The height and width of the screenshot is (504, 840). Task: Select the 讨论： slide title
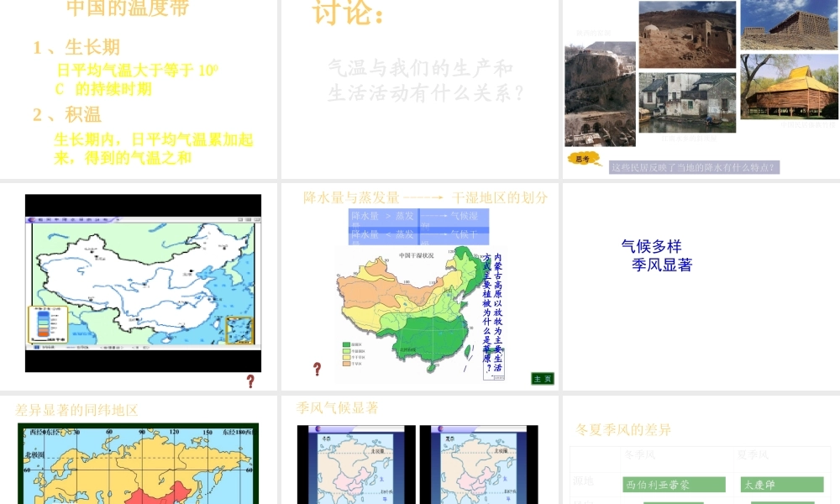349,13
